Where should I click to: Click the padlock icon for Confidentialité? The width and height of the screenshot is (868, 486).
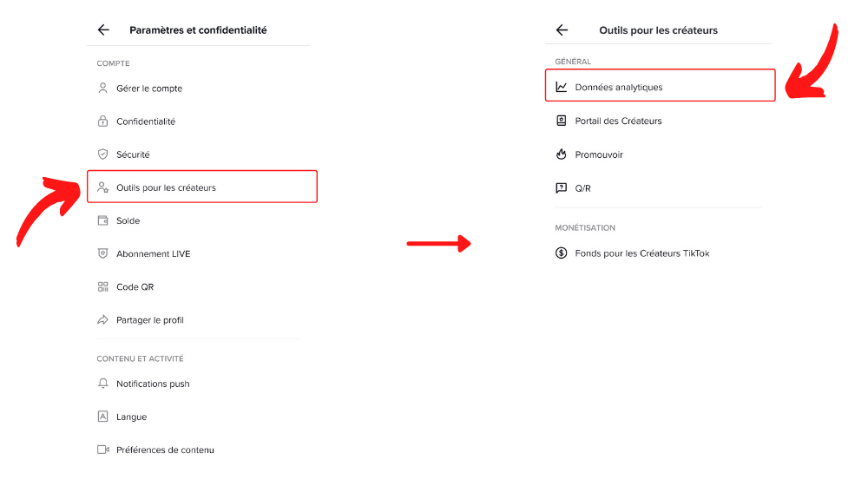(102, 121)
